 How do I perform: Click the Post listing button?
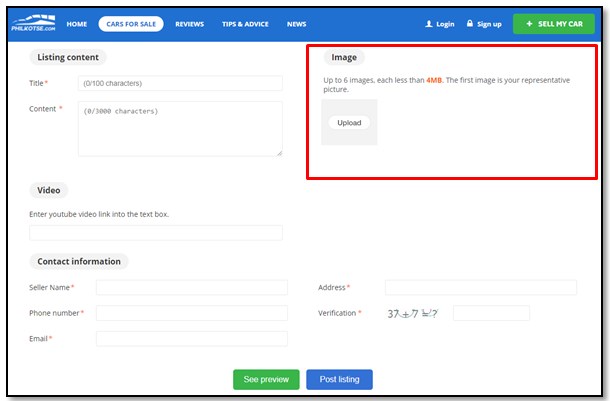[x=339, y=379]
